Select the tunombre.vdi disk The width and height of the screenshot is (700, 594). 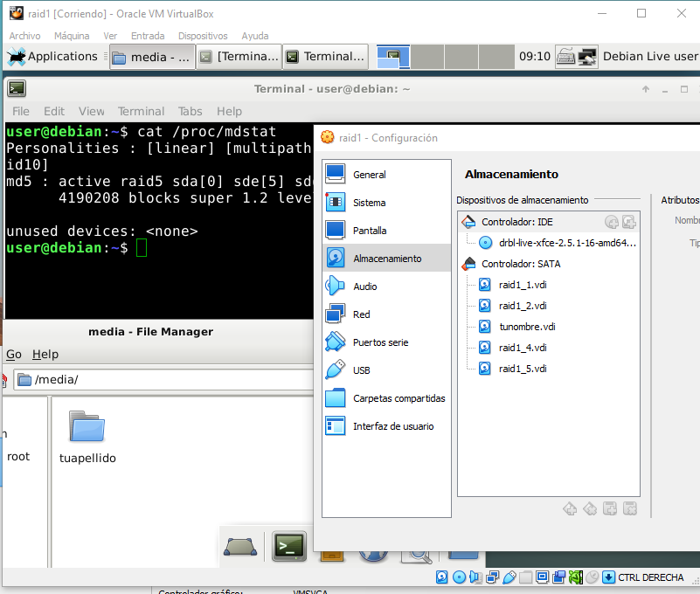click(527, 327)
